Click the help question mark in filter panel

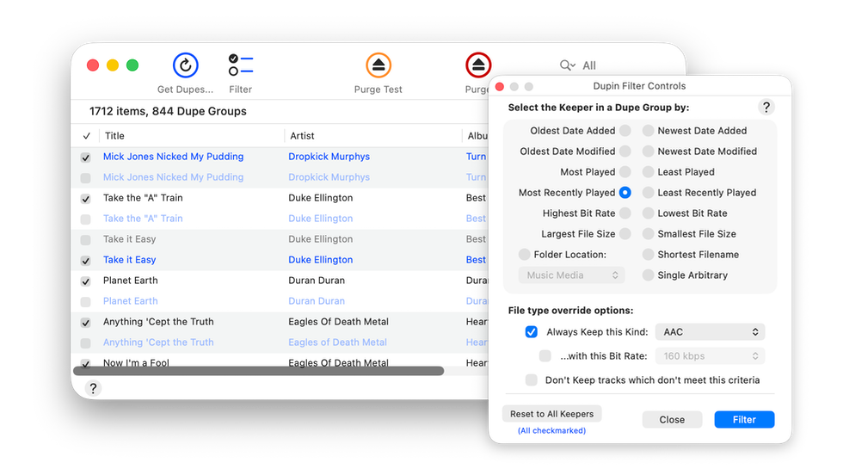tap(766, 107)
